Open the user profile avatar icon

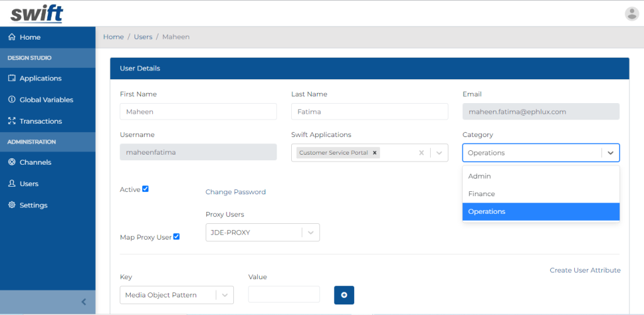(x=631, y=13)
